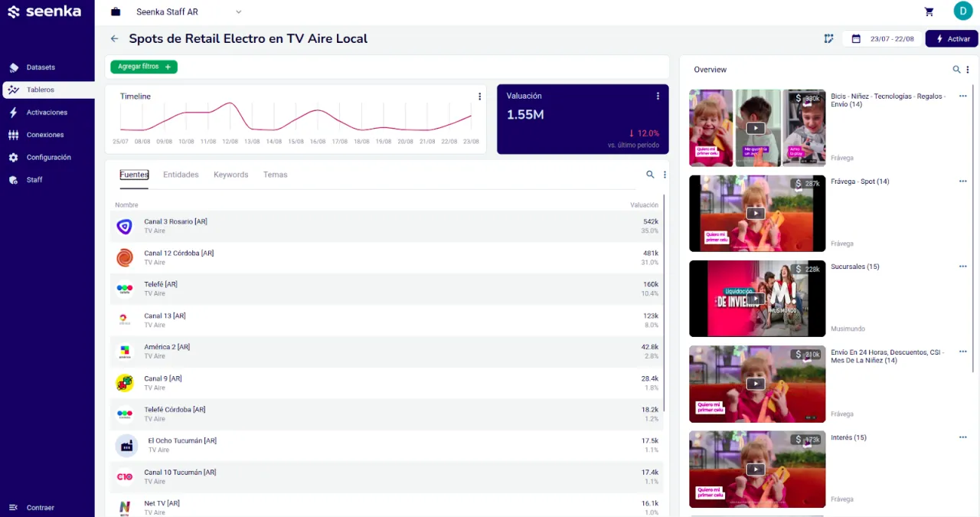Click Agregar filtros button
980x517 pixels.
[x=144, y=67]
